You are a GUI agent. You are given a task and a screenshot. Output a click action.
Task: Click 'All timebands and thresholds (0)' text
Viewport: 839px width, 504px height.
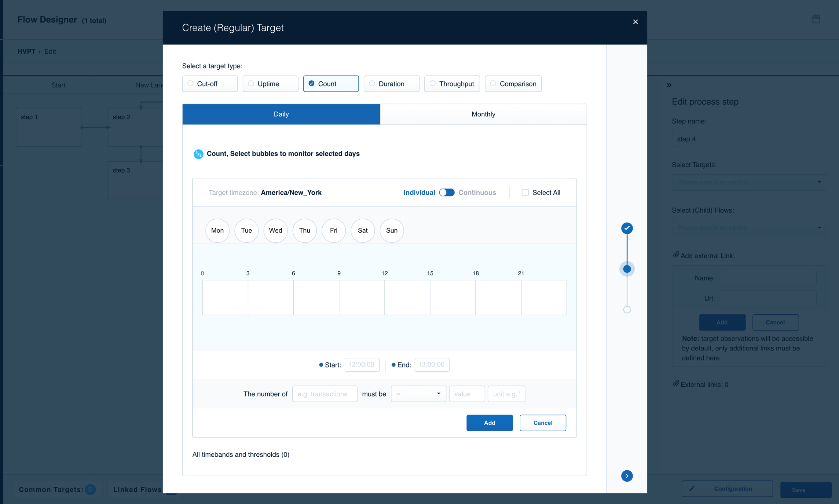pyautogui.click(x=240, y=455)
